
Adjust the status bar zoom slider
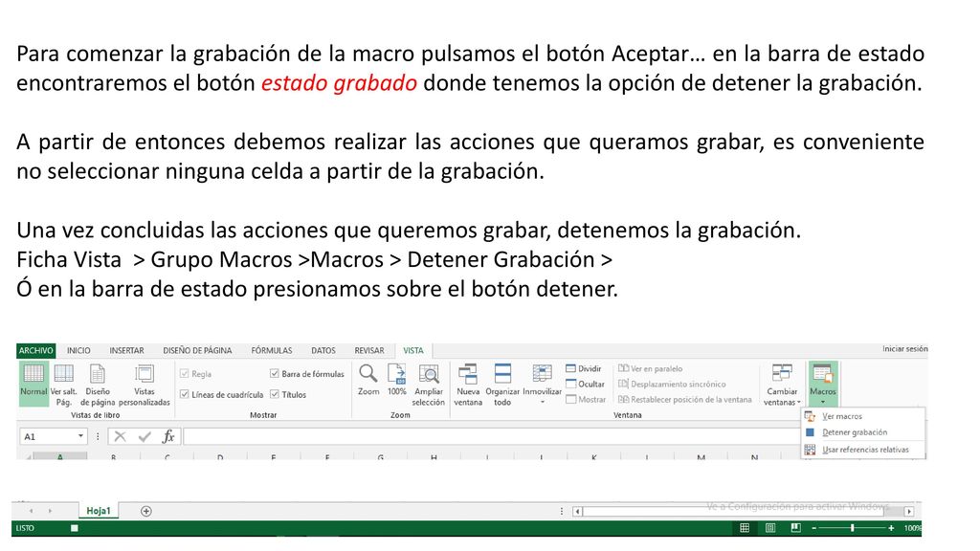[852, 528]
